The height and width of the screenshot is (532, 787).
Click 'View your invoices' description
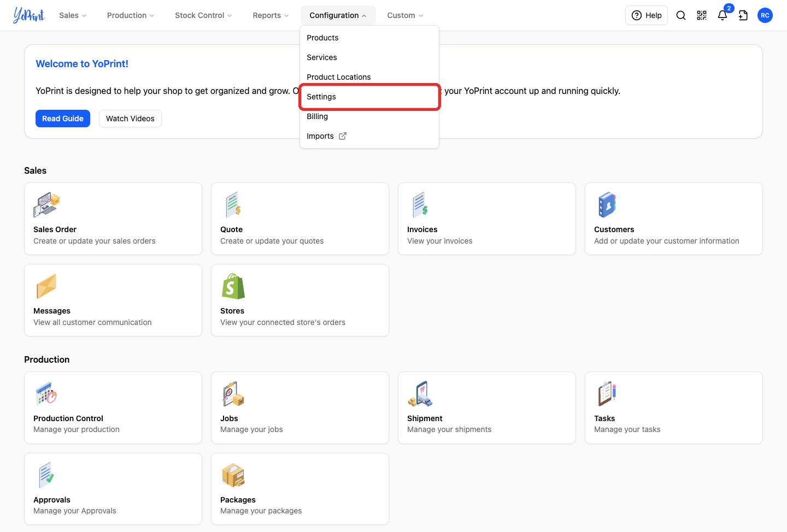440,241
